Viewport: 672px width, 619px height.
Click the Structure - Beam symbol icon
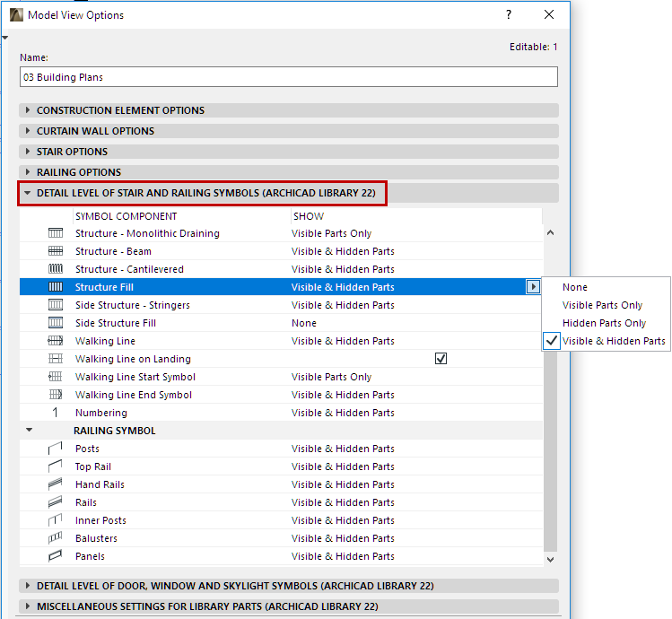coord(56,251)
